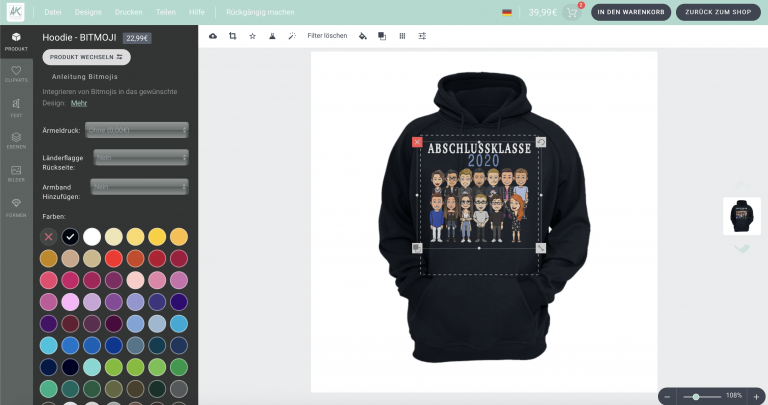Open the shopping cart icon
Image resolution: width=768 pixels, height=405 pixels.
(572, 13)
